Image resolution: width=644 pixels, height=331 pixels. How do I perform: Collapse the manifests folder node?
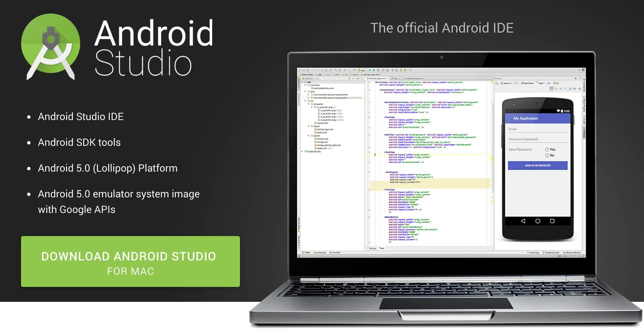305,85
